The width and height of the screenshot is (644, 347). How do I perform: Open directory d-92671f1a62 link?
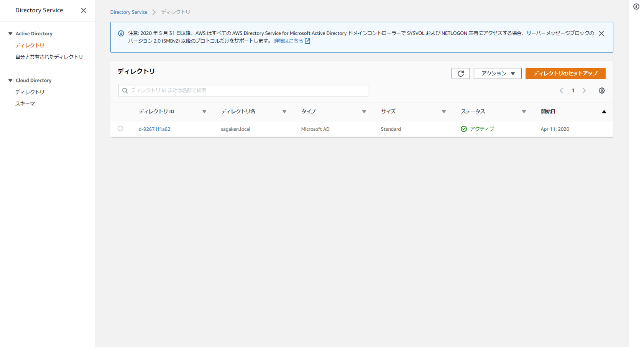[154, 129]
